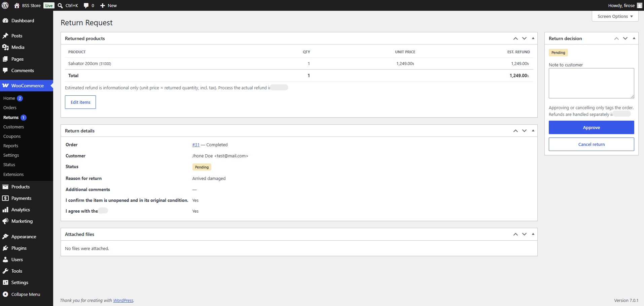Viewport: 644px width, 306px height.
Task: Click the Settings sliders icon at sidebar bottom
Action: (5, 282)
